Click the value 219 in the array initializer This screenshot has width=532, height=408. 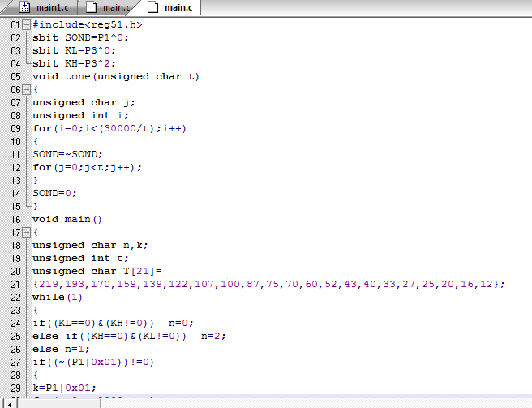(x=49, y=284)
